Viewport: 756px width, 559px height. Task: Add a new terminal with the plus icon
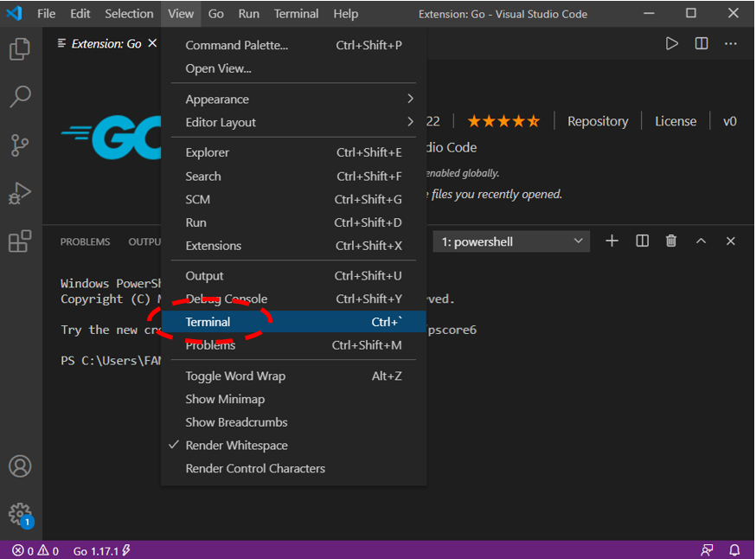(612, 241)
